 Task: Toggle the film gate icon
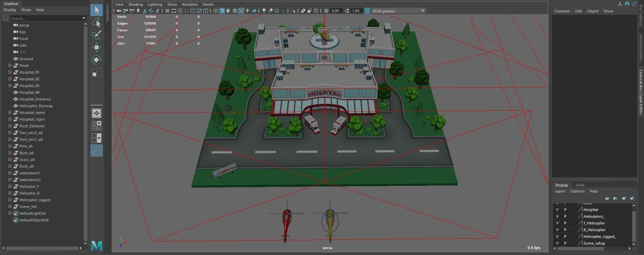pos(174,11)
